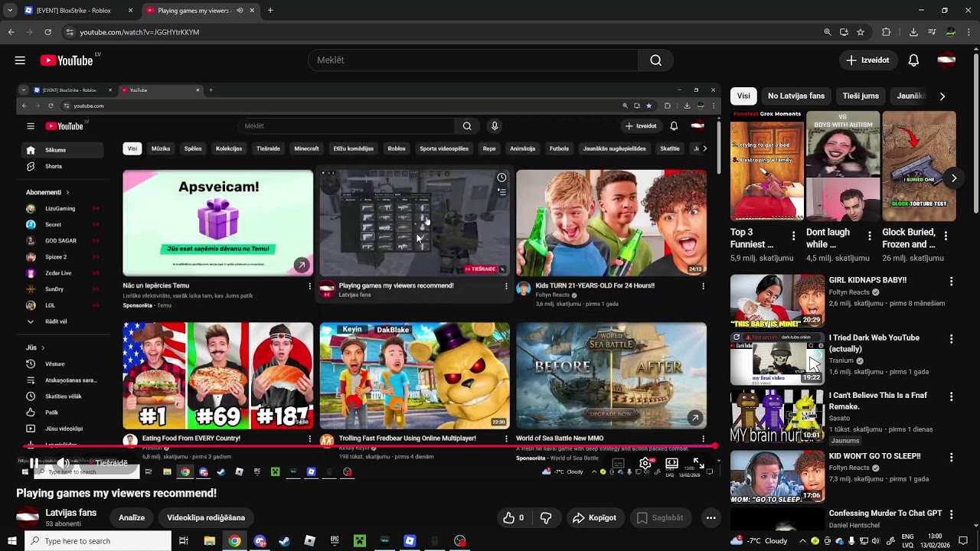
Task: Go to YouTube home via logo
Action: coord(67,60)
